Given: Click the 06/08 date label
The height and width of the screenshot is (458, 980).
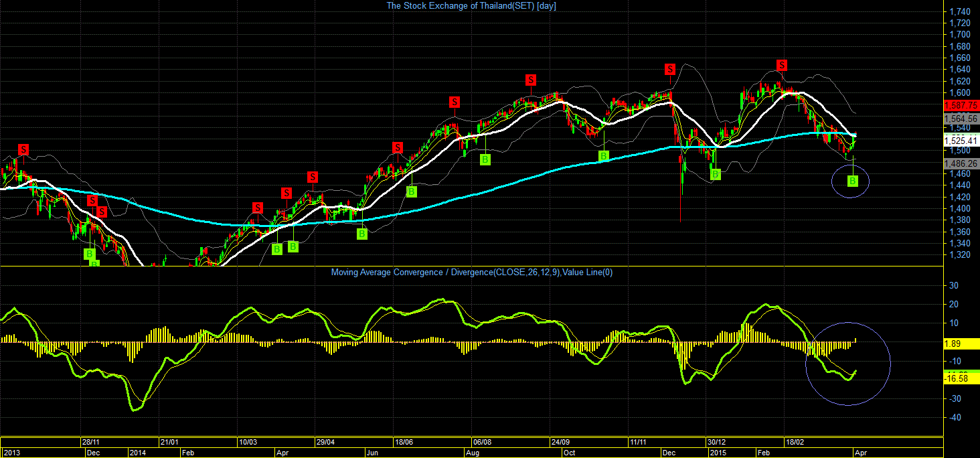Looking at the screenshot, I should [x=483, y=442].
